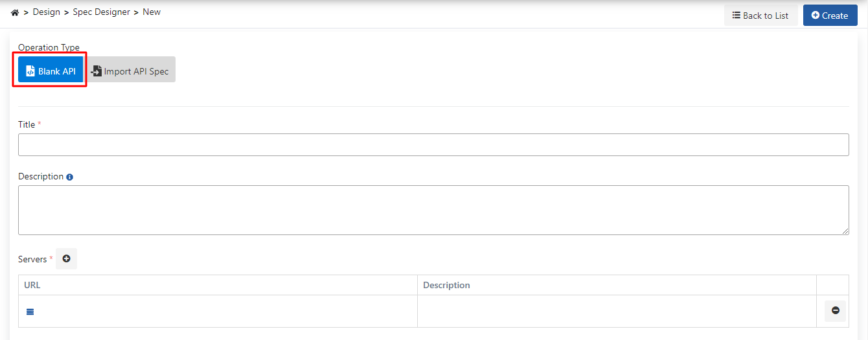This screenshot has height=340, width=868.
Task: Select the Import API Spec operation type
Action: point(130,71)
